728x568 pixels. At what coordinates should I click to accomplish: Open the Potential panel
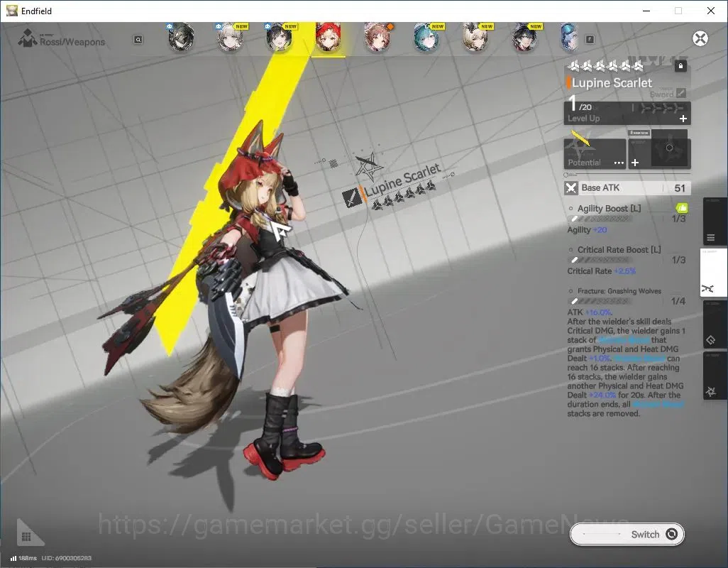tap(595, 153)
